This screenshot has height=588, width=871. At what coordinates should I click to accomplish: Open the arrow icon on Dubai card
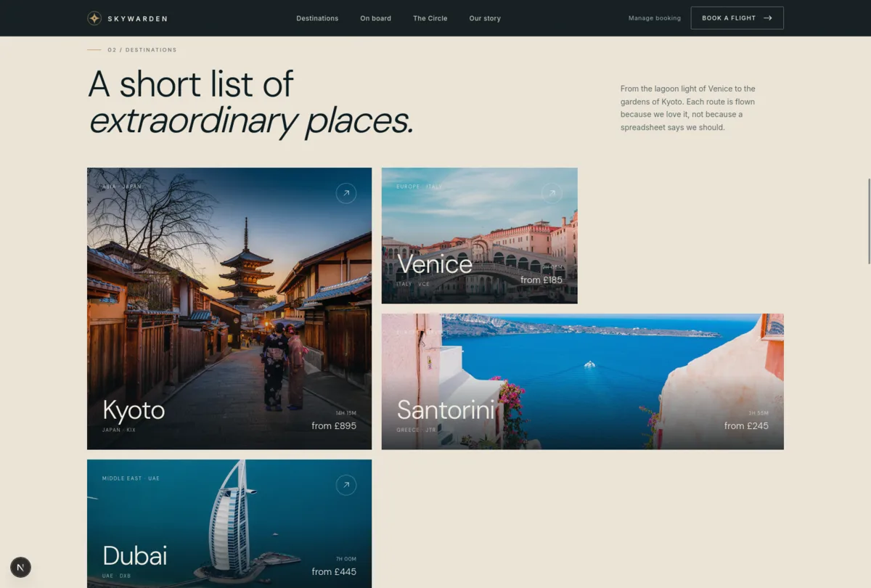(x=346, y=485)
